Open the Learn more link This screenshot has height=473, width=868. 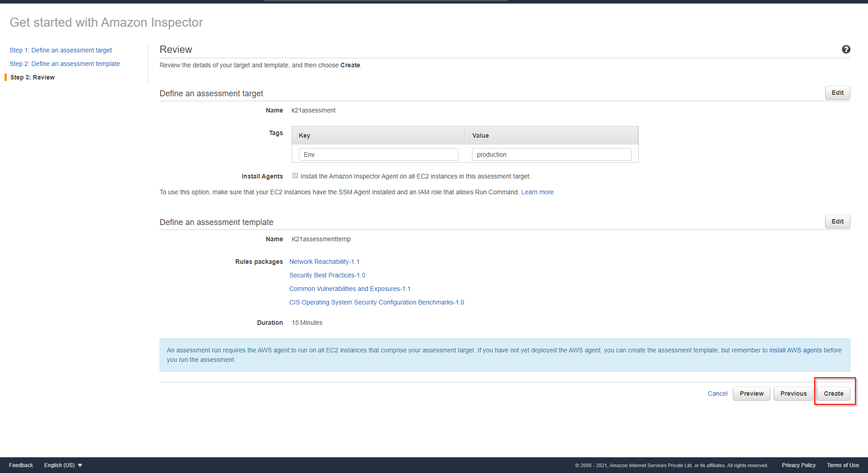coord(537,192)
